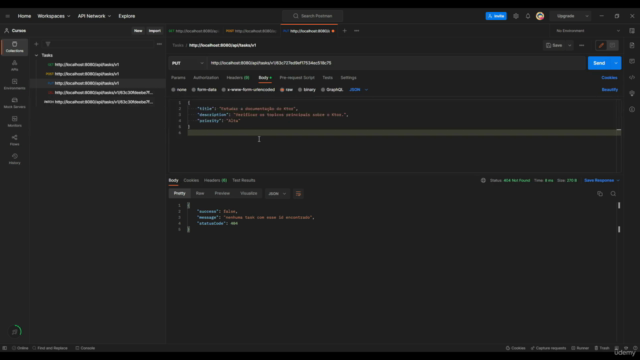Click the Invite button
Image resolution: width=640 pixels, height=360 pixels.
tap(496, 16)
